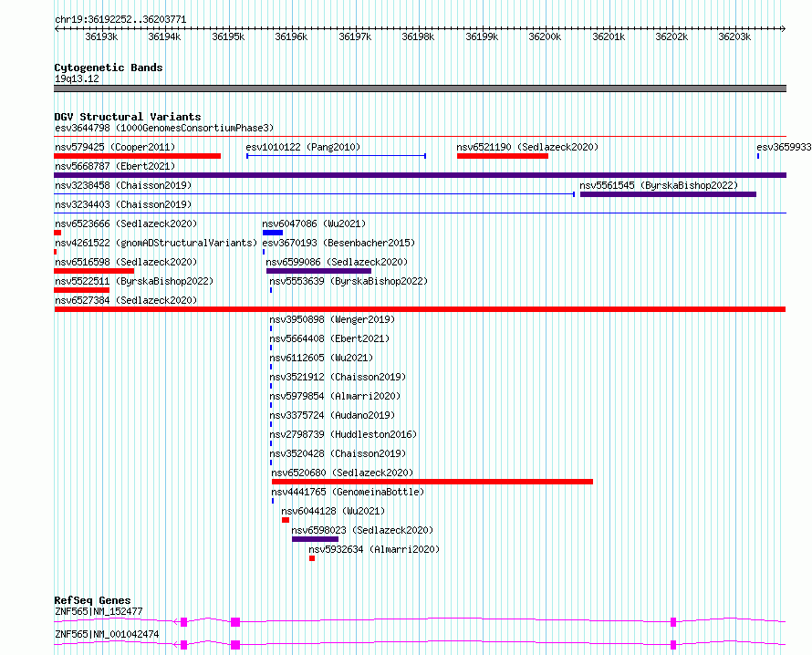
Task: Click the Cytogenetic Bands track title
Action: [x=109, y=68]
